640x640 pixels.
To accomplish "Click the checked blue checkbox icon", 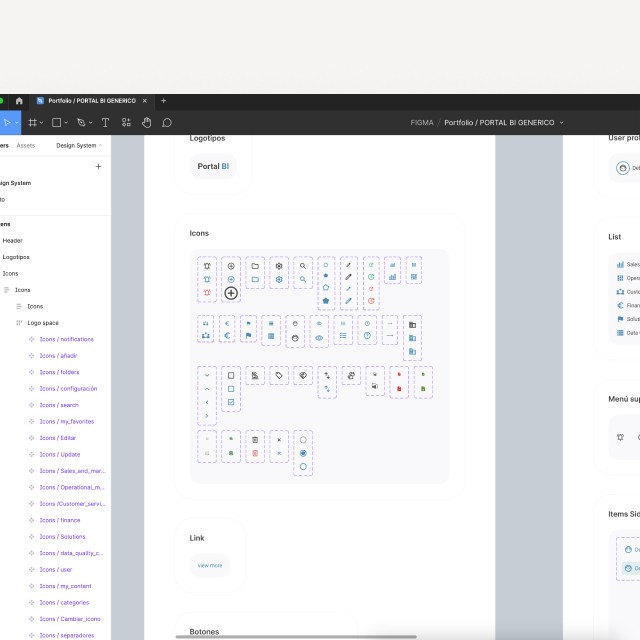I will (x=231, y=402).
